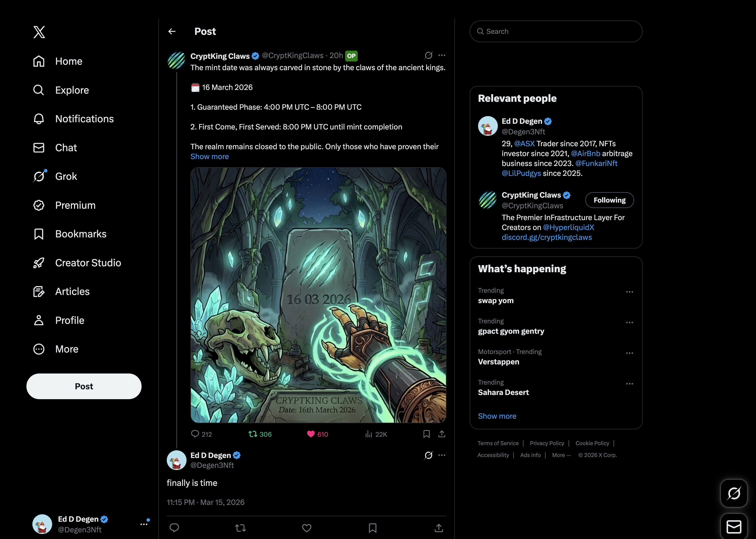Open more options on CryptKing Claws post
This screenshot has width=756, height=539.
442,55
